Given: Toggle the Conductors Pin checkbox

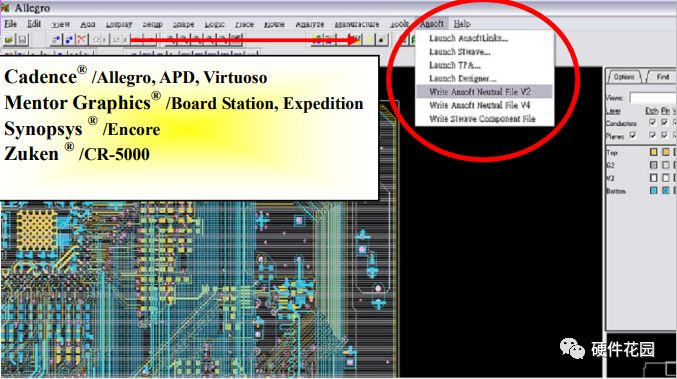Looking at the screenshot, I should [x=664, y=123].
